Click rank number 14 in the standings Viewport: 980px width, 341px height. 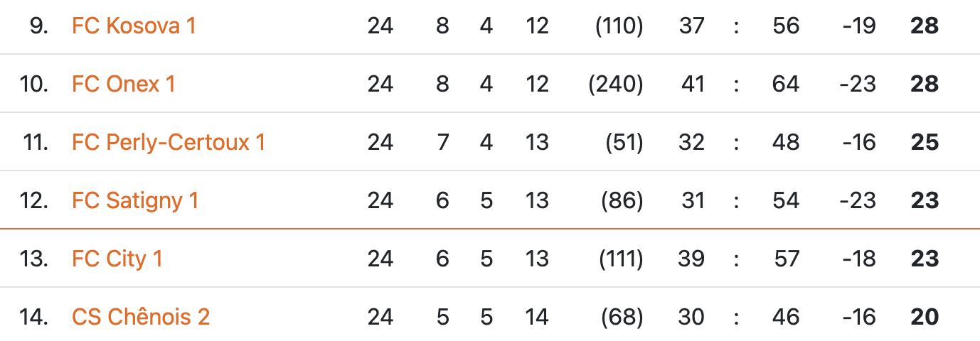pyautogui.click(x=34, y=317)
